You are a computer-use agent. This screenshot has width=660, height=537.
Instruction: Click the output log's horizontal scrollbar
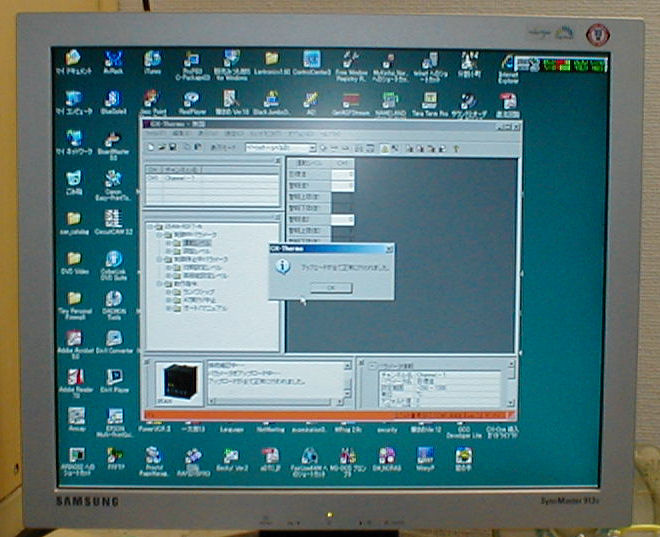tap(276, 402)
